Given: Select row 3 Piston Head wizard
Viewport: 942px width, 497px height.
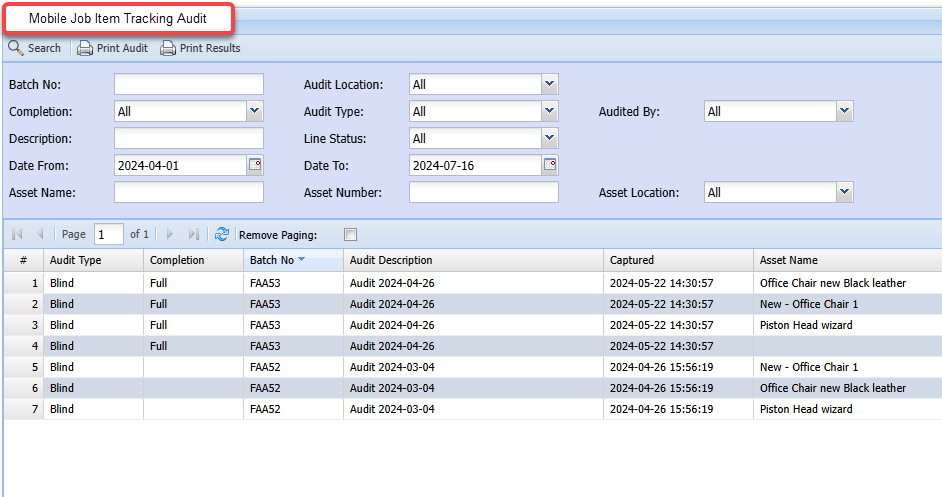Looking at the screenshot, I should pos(805,325).
